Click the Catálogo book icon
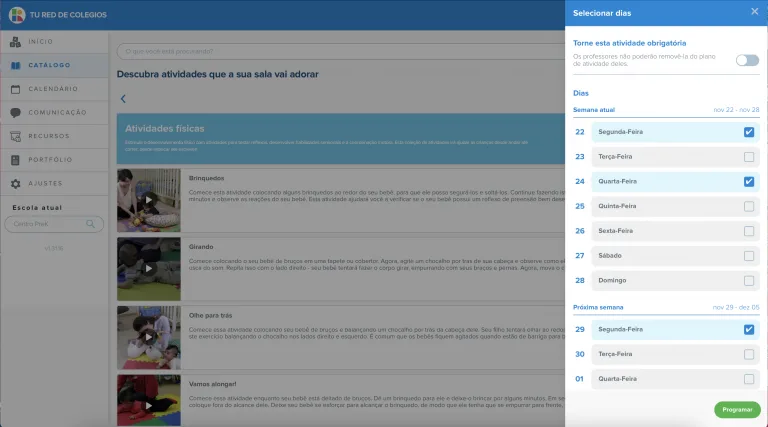Image resolution: width=768 pixels, height=427 pixels. [x=16, y=65]
